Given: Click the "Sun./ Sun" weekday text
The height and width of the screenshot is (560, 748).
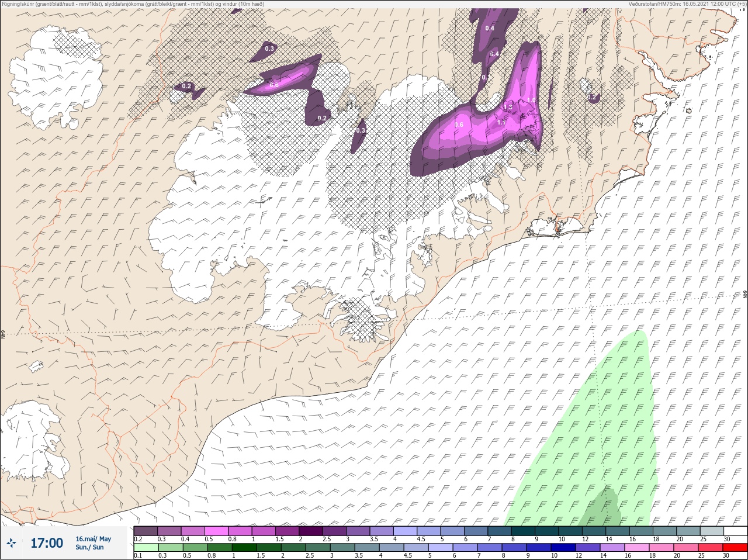Looking at the screenshot, I should (89, 547).
